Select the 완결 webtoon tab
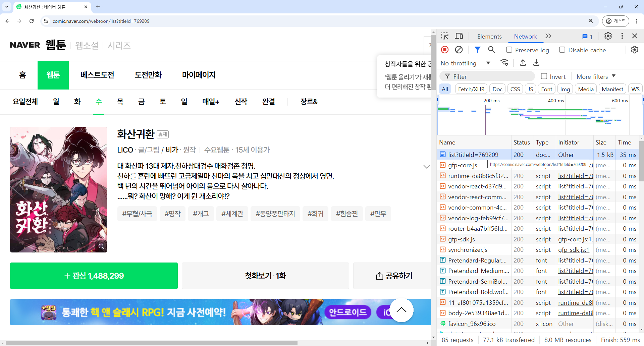The image size is (644, 346). (269, 102)
